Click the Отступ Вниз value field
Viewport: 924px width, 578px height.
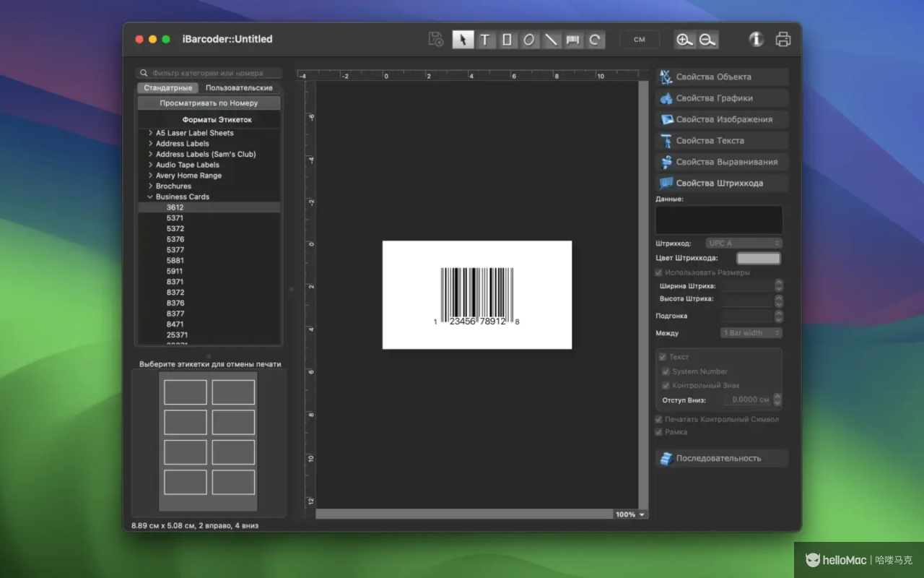pos(746,400)
